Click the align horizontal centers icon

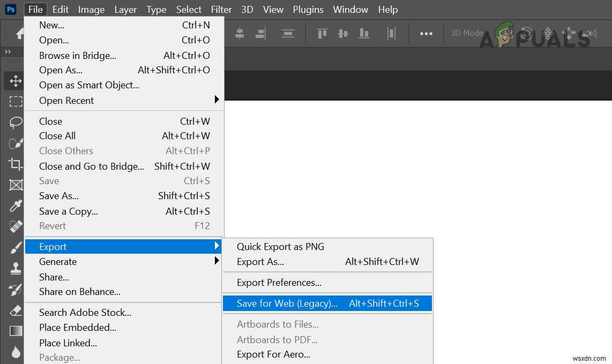(x=240, y=34)
